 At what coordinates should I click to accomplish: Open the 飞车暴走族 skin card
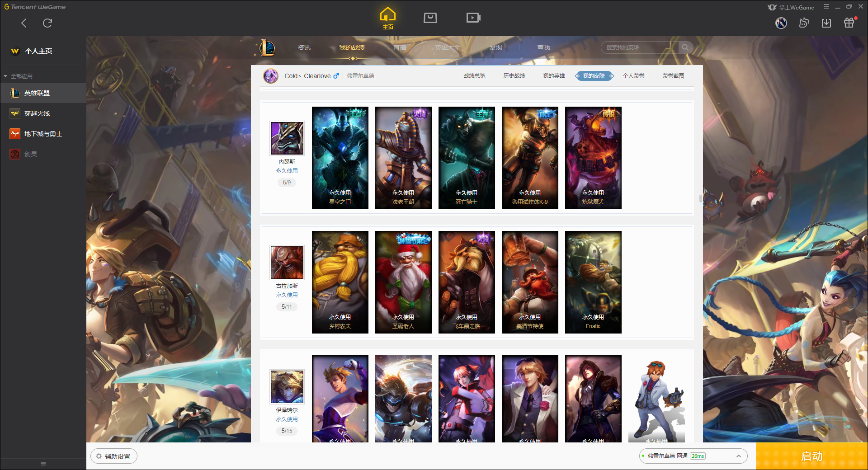pos(467,282)
